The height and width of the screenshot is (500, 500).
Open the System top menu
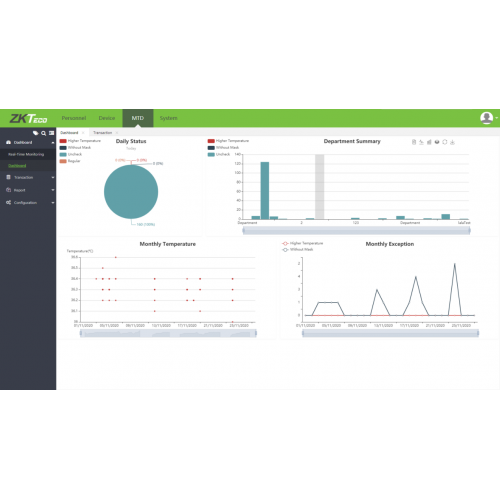pos(168,118)
